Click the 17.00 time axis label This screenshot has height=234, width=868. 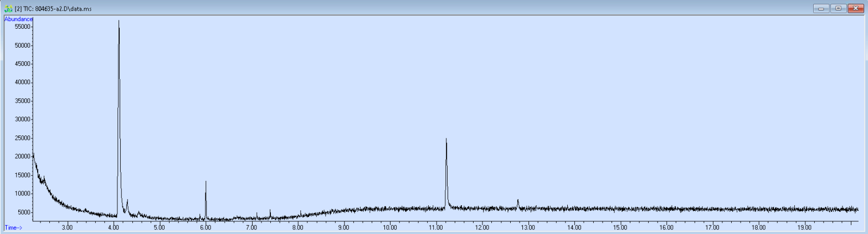[712, 227]
